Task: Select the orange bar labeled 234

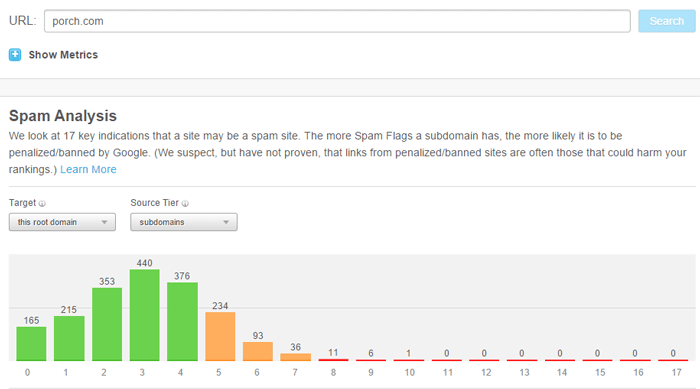Action: click(220, 336)
